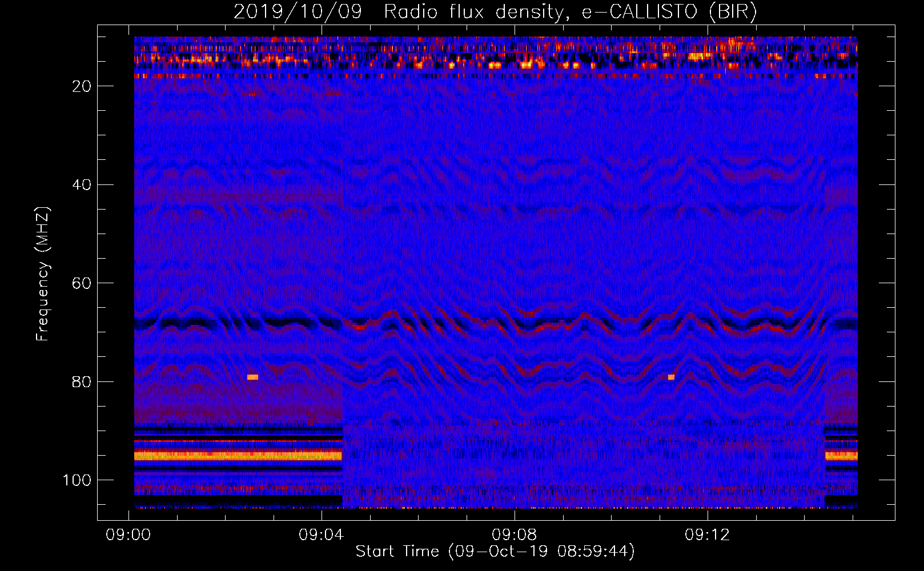Click the 'Frequency (MHZ)' axis label
Image resolution: width=924 pixels, height=571 pixels.
pos(42,274)
